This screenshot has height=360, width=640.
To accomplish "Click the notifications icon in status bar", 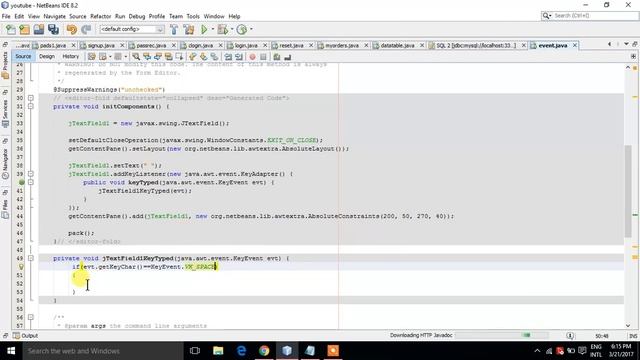I will click(x=570, y=336).
